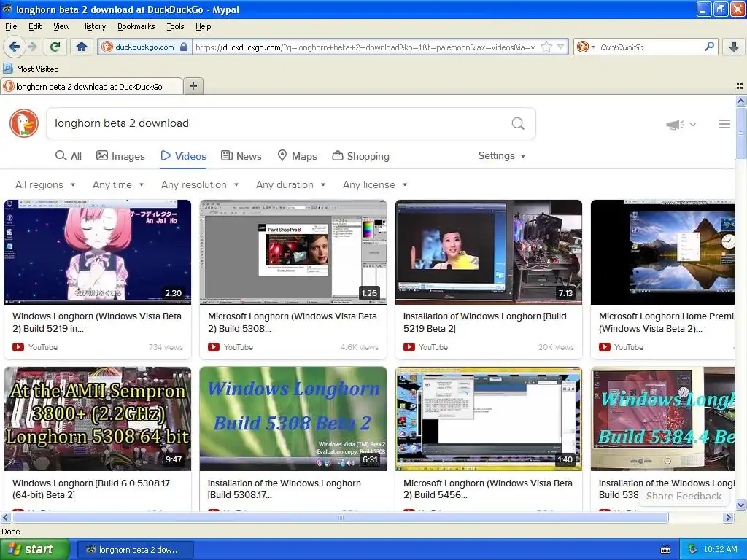Expand the Any duration filter

[x=290, y=184]
